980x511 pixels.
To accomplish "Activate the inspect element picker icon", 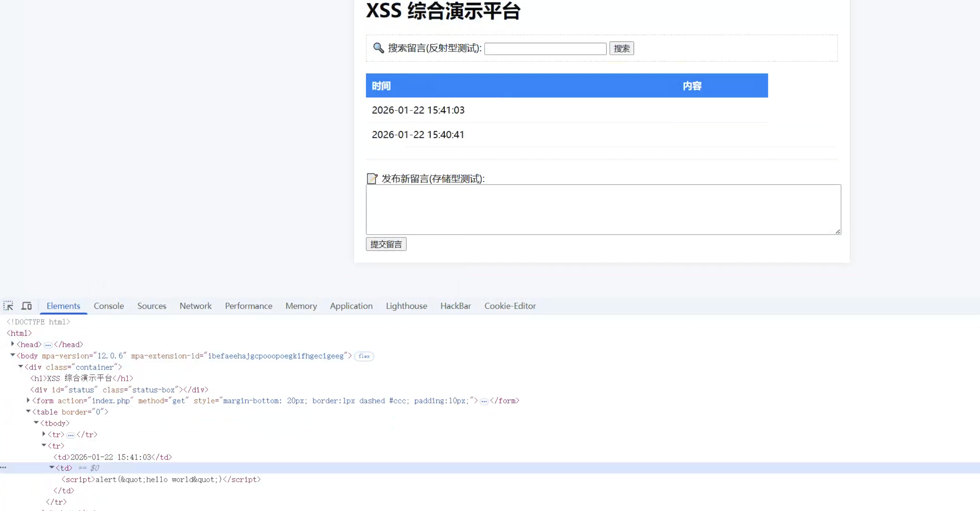I will 8,306.
